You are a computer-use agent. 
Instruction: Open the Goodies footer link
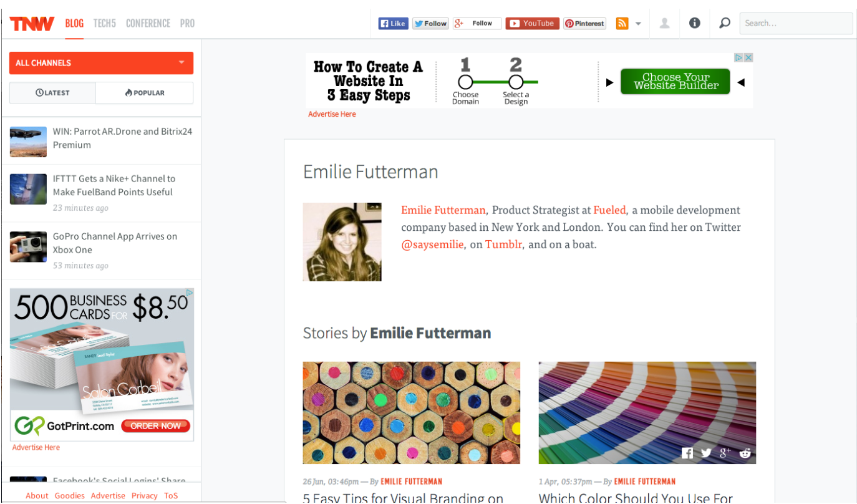point(70,496)
